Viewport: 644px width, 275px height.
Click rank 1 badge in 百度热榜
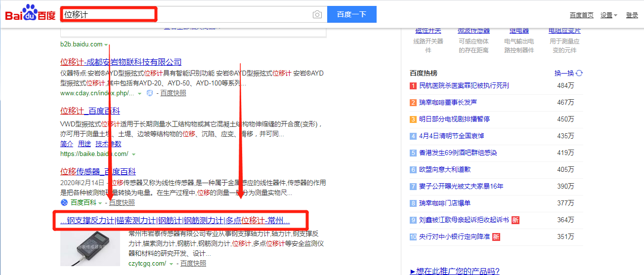[x=413, y=86]
